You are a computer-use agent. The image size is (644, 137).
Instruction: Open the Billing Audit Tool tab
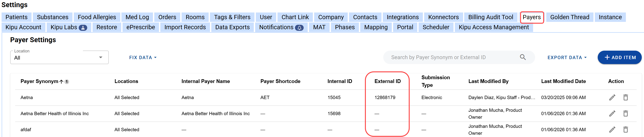(491, 17)
